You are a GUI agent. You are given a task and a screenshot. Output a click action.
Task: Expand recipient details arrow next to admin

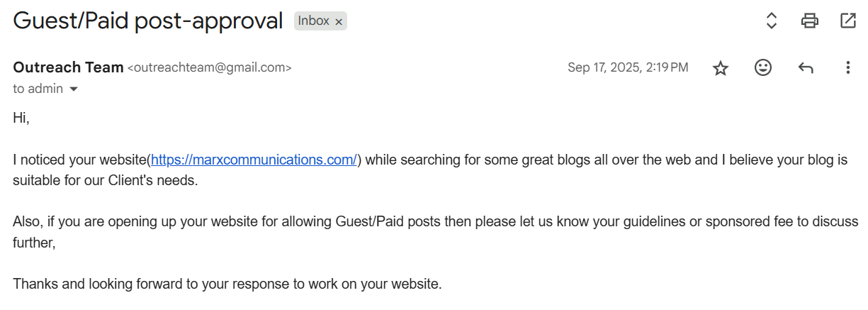pos(73,89)
